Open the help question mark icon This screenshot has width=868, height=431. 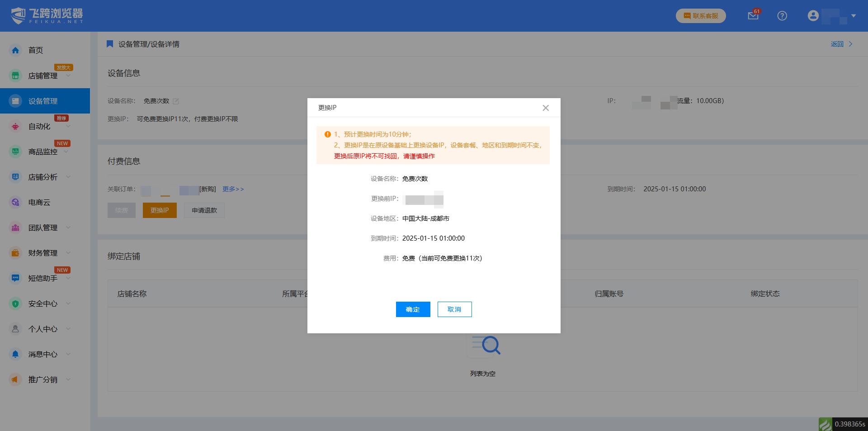pos(782,16)
